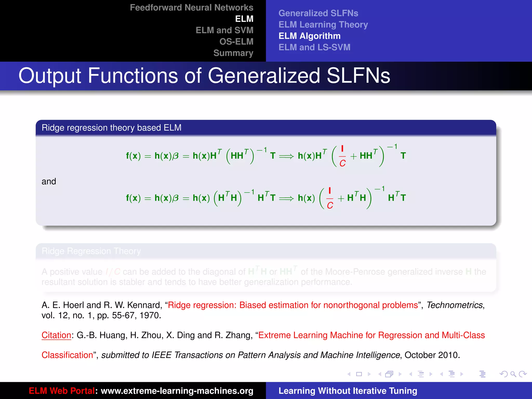Viewport: 532px width, 399px height.
Task: Click the stacked frames navigation icon
Action: 389,374
